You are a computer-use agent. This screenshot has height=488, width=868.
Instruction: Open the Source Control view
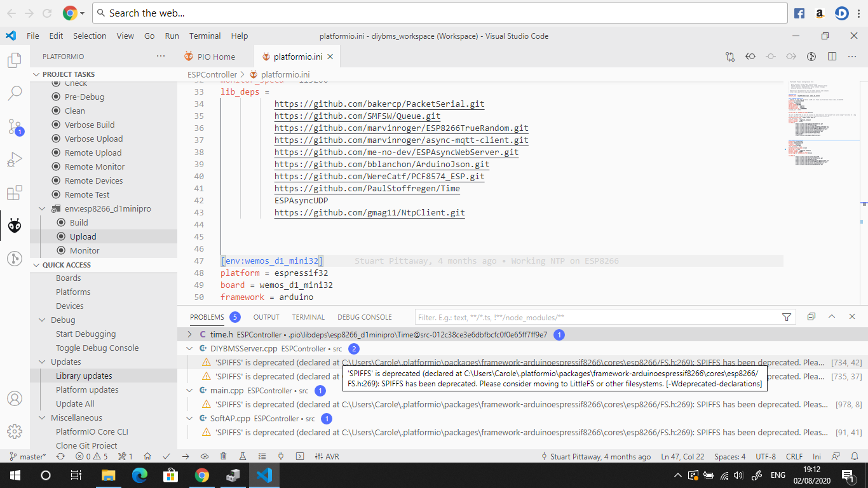point(14,126)
